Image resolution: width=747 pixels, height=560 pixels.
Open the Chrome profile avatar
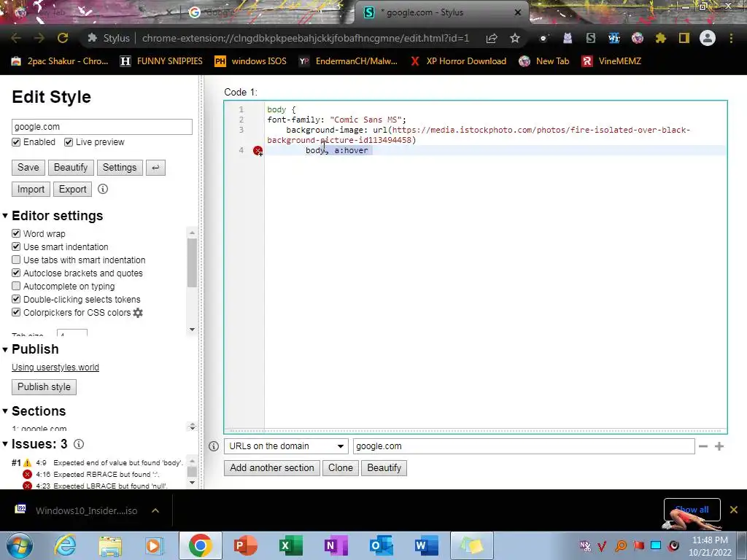(708, 38)
